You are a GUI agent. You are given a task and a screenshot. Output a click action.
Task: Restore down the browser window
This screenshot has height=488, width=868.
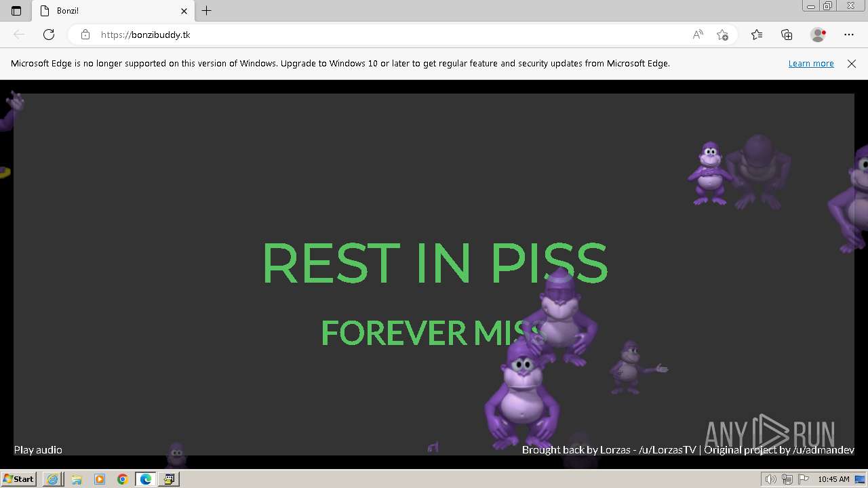click(x=827, y=5)
